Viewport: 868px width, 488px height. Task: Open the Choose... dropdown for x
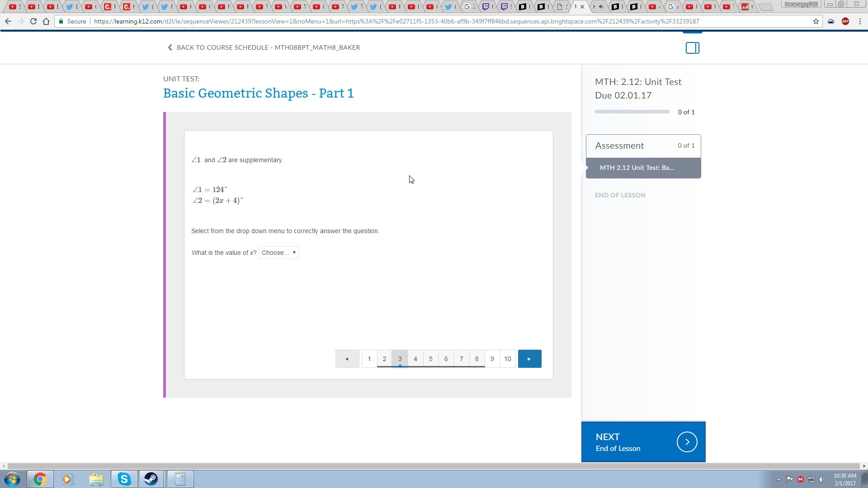pyautogui.click(x=278, y=253)
